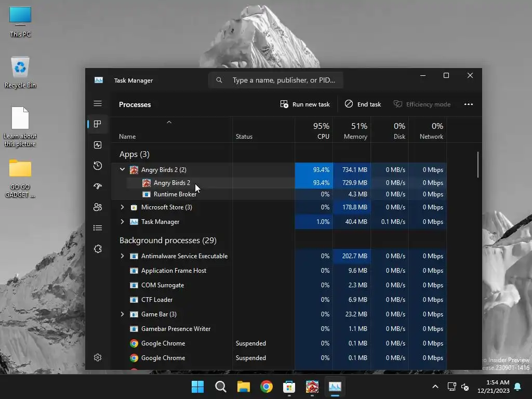Open the Performance page in sidebar
The width and height of the screenshot is (532, 399).
(98, 145)
